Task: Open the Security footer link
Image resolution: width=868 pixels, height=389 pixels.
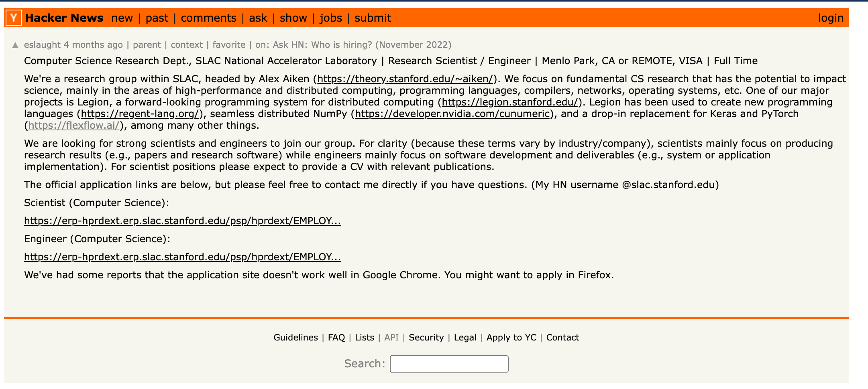Action: [x=426, y=338]
